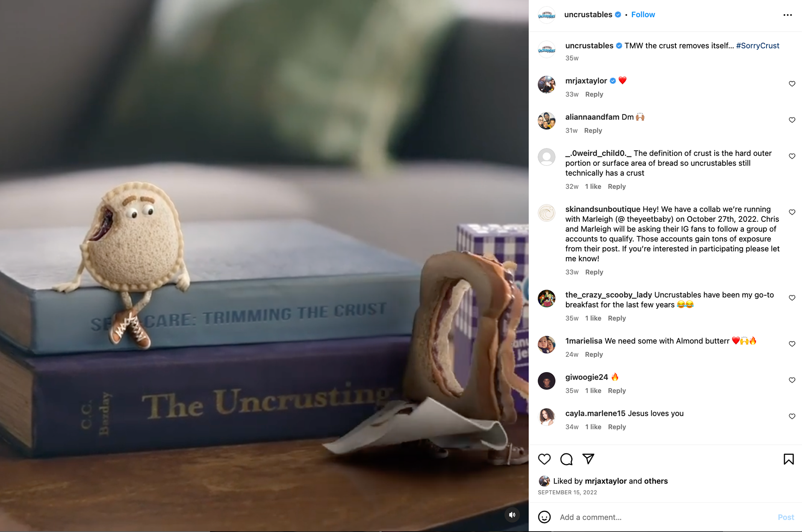Viewport: 802px width, 532px height.
Task: Show 1 like on _.0weird_child0._ comment
Action: click(x=593, y=187)
